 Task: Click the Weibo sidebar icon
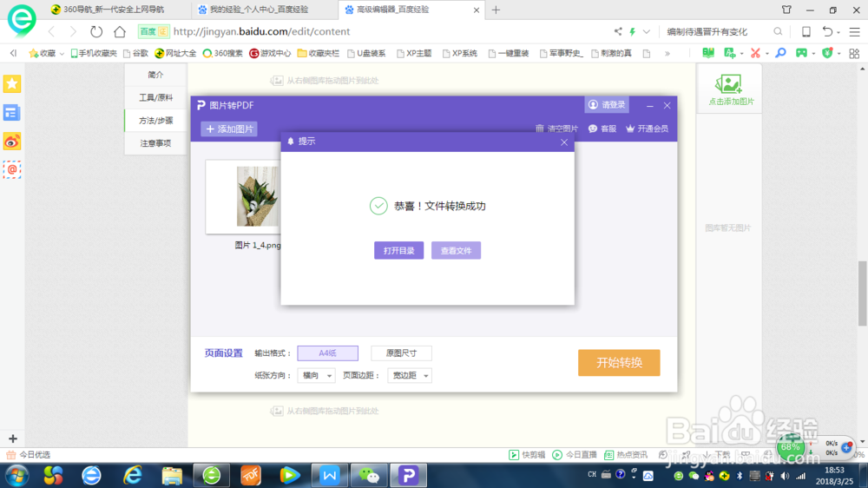tap(11, 142)
